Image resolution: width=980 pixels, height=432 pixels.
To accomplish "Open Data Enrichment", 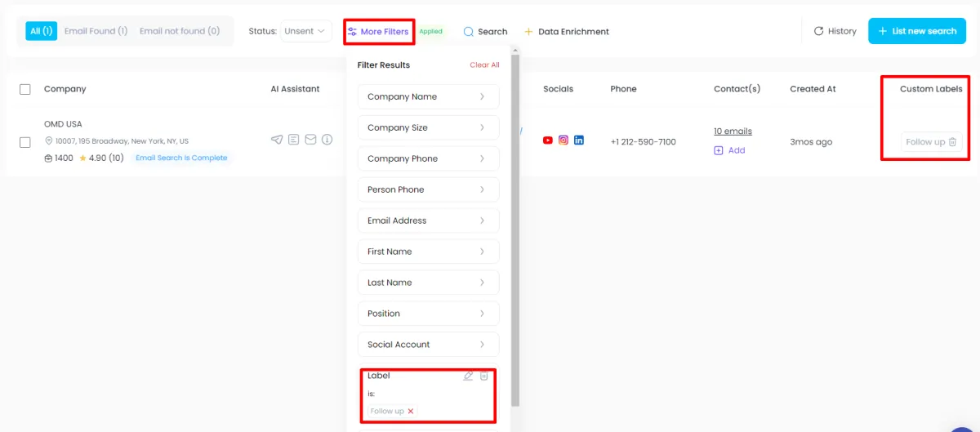I will [x=567, y=32].
